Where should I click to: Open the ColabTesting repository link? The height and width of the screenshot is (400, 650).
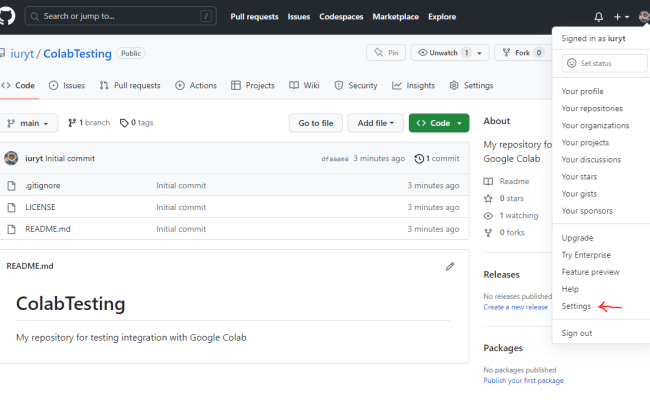click(77, 54)
